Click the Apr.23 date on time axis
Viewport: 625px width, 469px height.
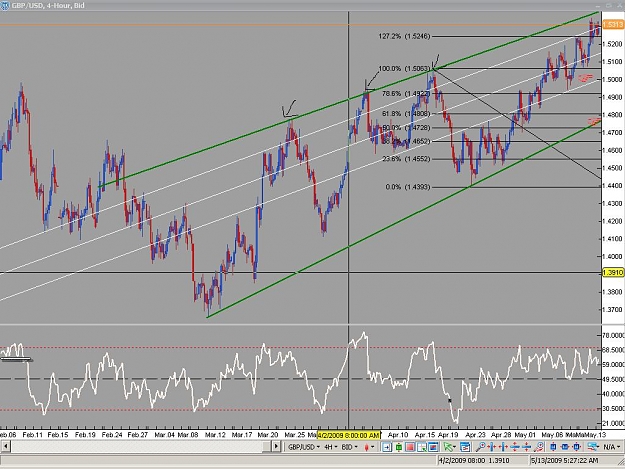click(x=476, y=435)
